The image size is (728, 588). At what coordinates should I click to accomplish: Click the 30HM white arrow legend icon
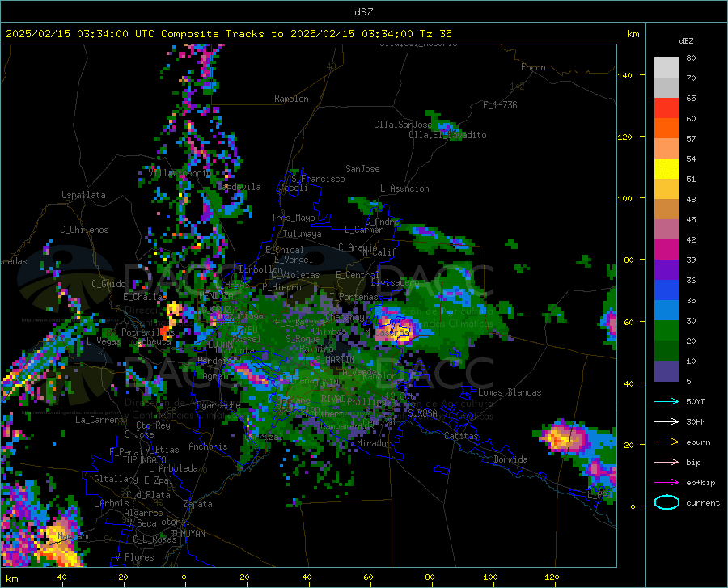(x=667, y=421)
